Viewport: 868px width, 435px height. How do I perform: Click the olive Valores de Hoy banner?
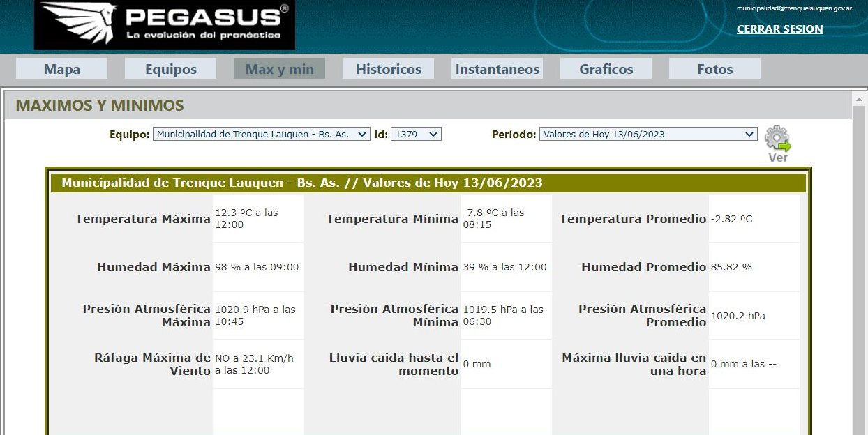tap(427, 183)
